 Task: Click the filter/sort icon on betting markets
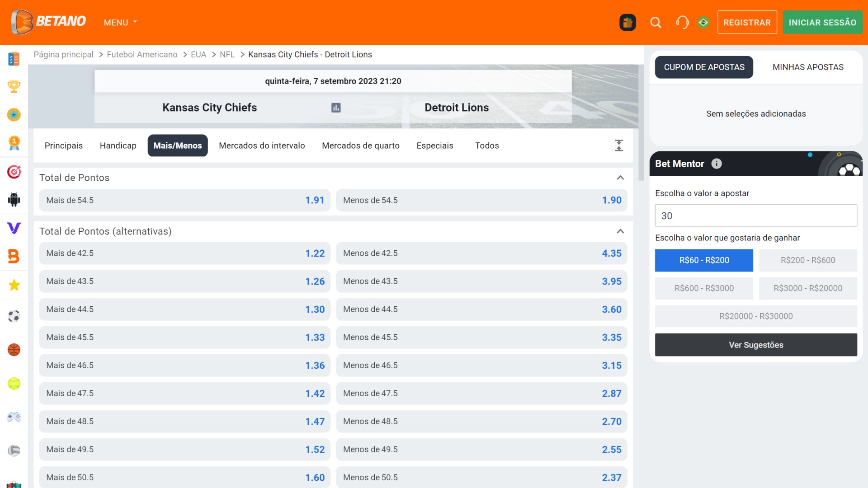pos(619,145)
